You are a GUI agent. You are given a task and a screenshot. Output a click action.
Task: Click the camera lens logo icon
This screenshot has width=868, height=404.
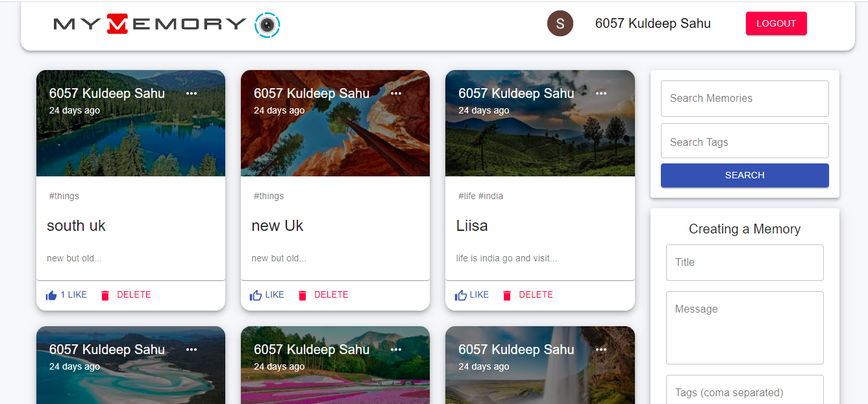click(267, 25)
